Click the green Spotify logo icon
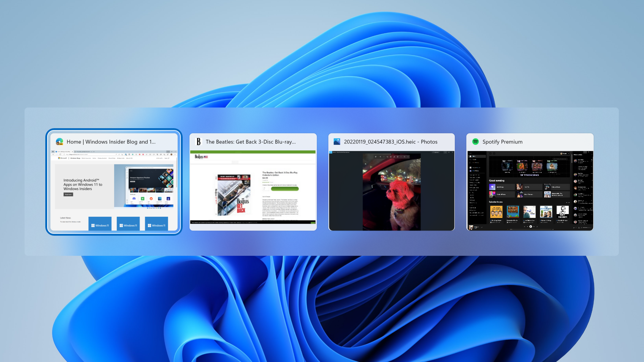This screenshot has height=362, width=644. tap(475, 142)
